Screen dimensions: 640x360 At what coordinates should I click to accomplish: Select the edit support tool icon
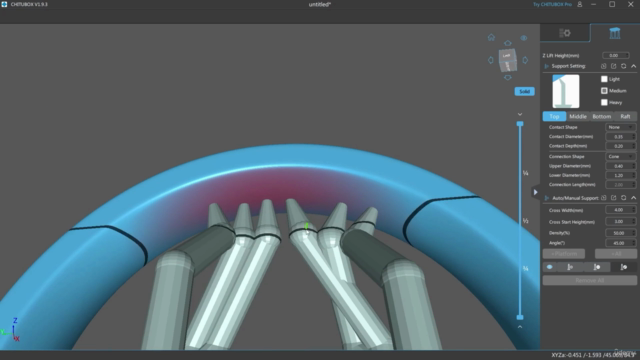coord(597,267)
